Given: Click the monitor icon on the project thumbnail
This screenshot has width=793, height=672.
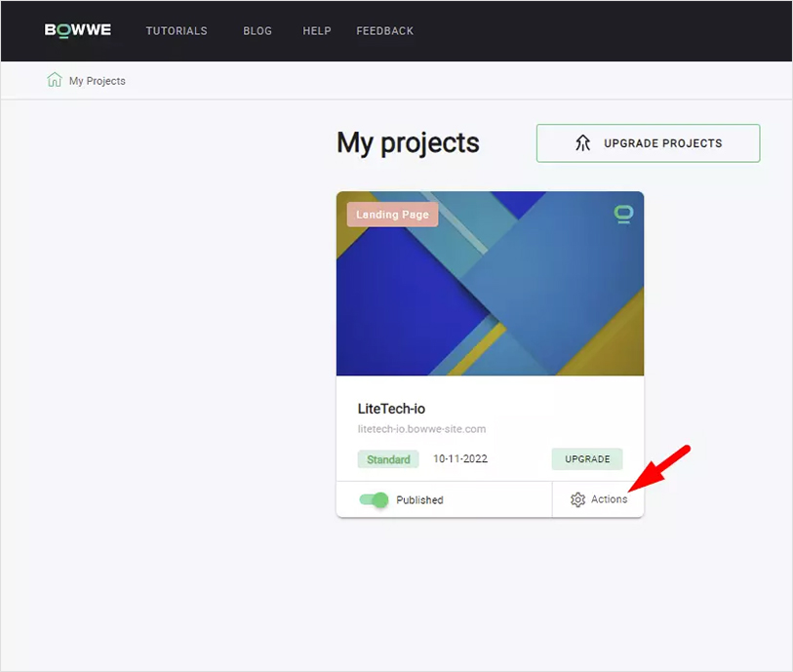Looking at the screenshot, I should 621,215.
